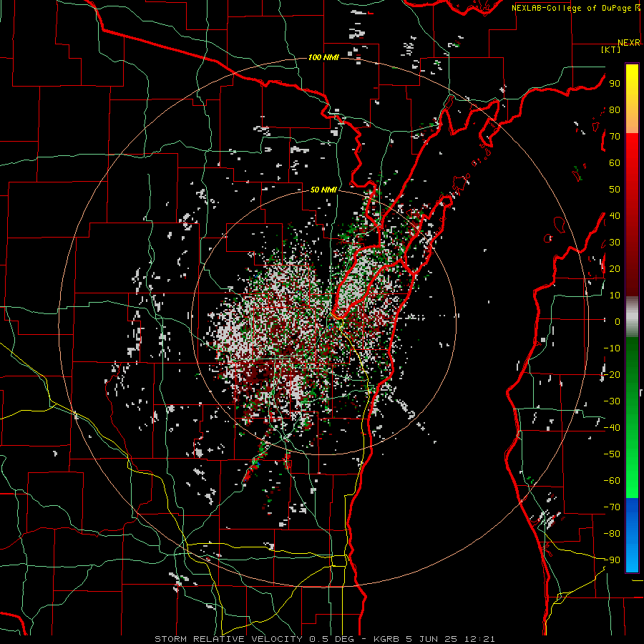Viewport: 644px width, 644px height.
Task: Pick the light blue bottom segment of color bar
Action: tap(632, 559)
